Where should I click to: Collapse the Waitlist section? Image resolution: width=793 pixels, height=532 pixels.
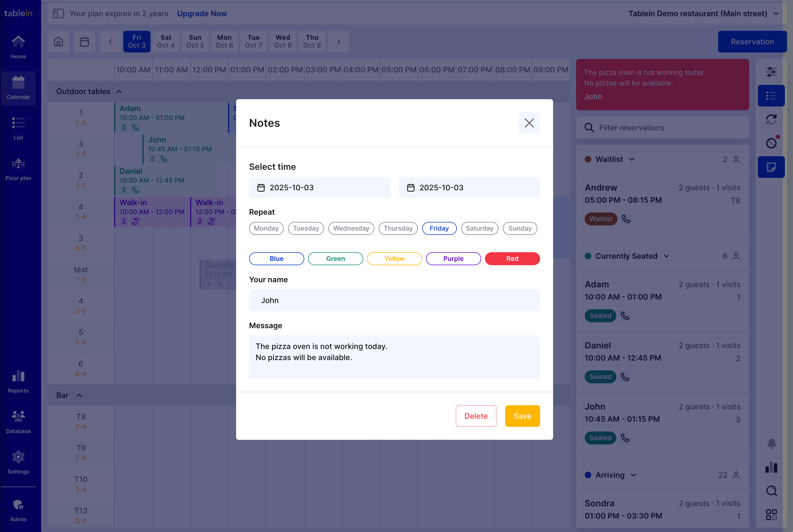(632, 159)
